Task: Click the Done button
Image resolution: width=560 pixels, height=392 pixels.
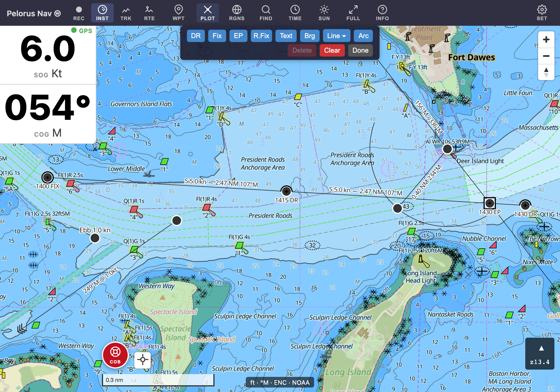Action: point(360,50)
